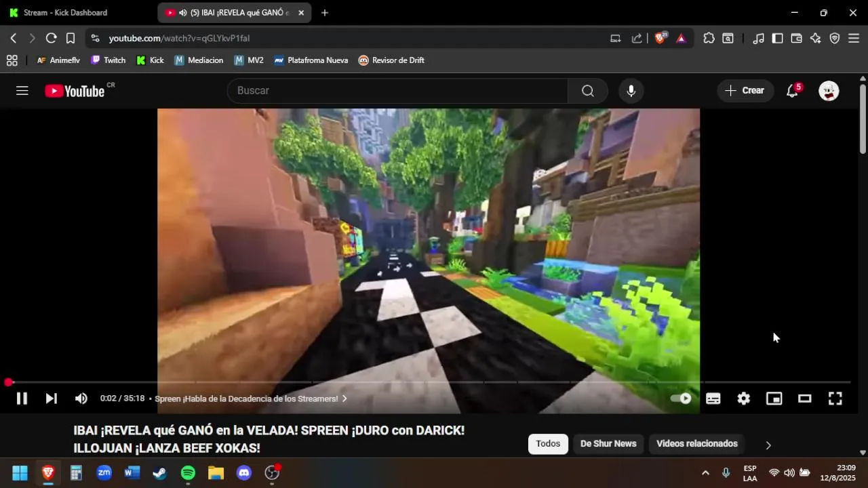
Task: Toggle subtitles/closed captions
Action: point(713,399)
